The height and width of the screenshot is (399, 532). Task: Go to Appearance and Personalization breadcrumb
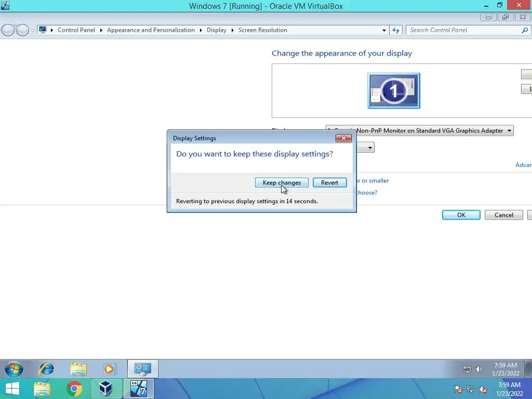[x=151, y=30]
